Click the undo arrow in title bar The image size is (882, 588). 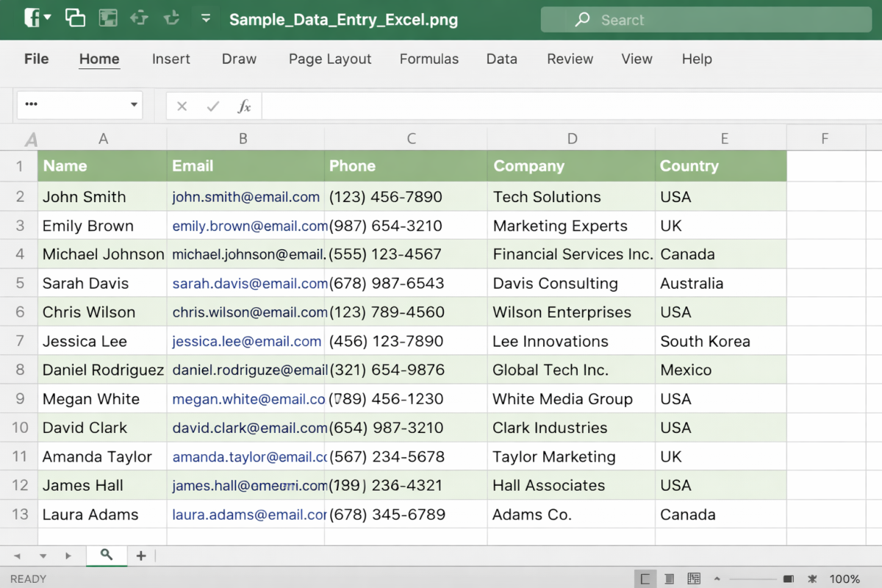[x=139, y=18]
